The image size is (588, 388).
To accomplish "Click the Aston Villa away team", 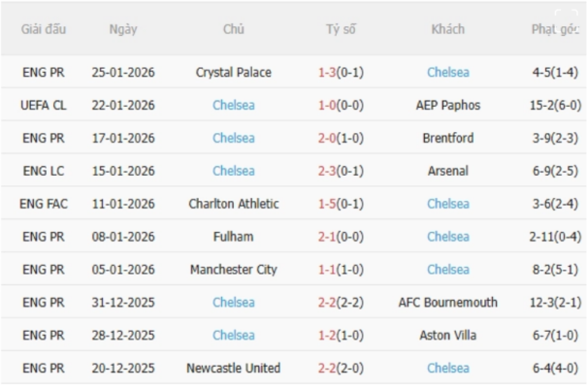I will [x=447, y=336].
